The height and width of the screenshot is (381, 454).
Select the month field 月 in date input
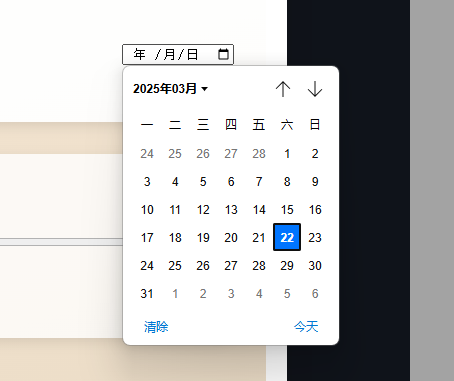pos(170,54)
